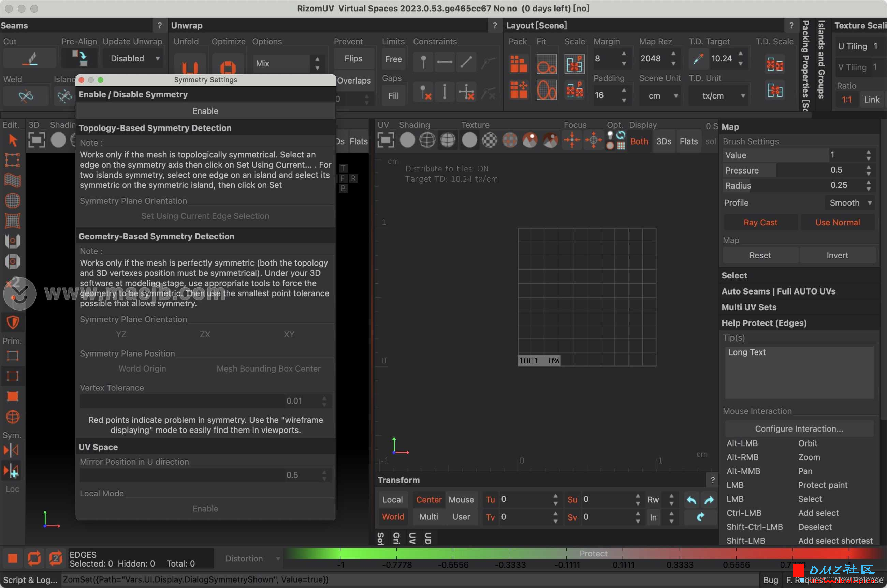Viewport: 887px width, 588px height.
Task: Click the UV viewport frame-all icon
Action: point(386,140)
